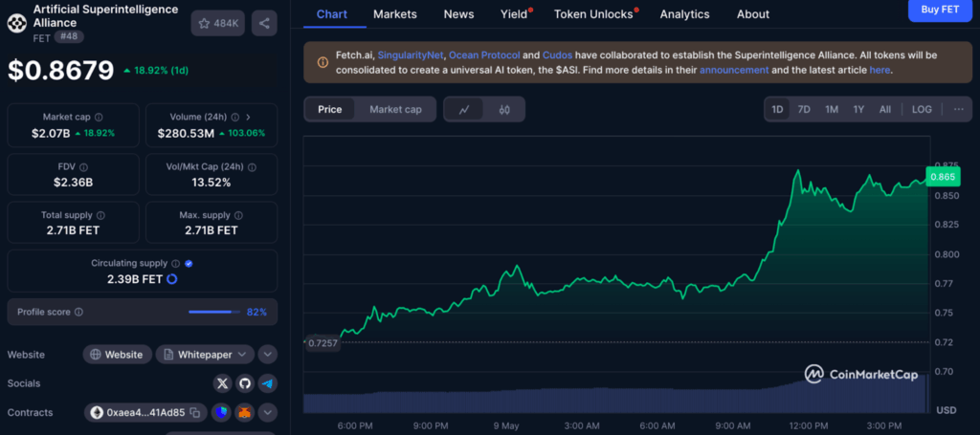Expand more website links chevron

click(268, 355)
